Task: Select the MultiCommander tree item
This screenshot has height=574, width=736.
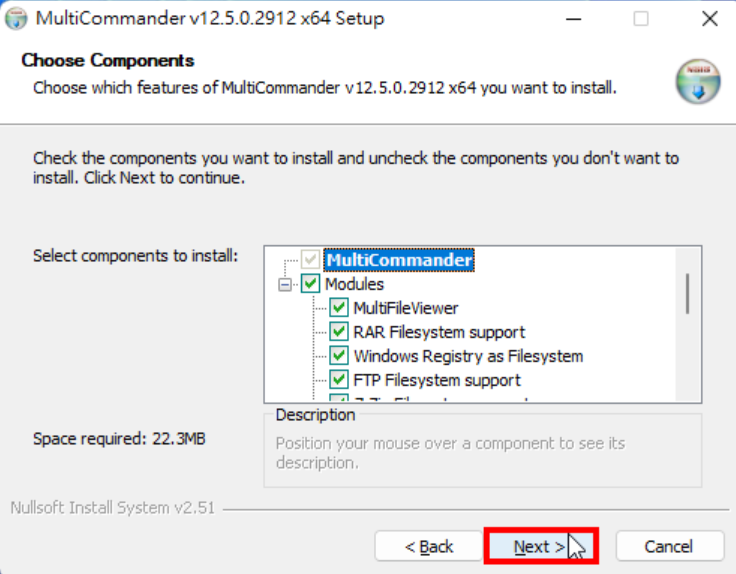Action: (x=399, y=260)
